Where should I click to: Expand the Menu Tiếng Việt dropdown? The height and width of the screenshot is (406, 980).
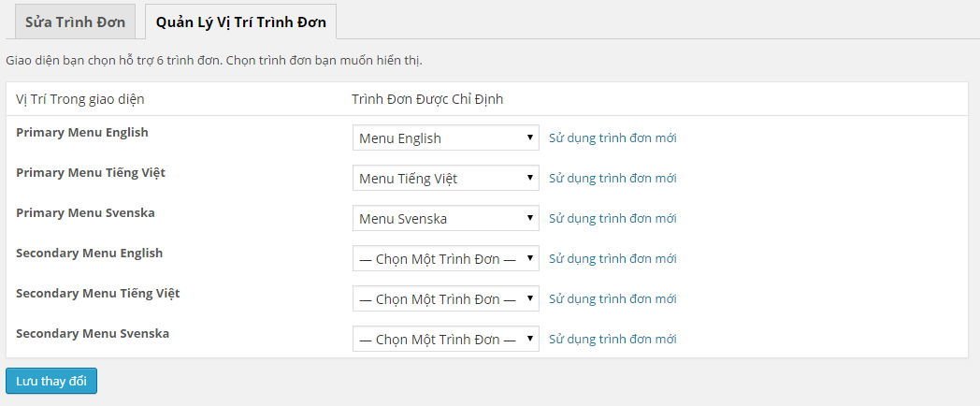coord(445,178)
